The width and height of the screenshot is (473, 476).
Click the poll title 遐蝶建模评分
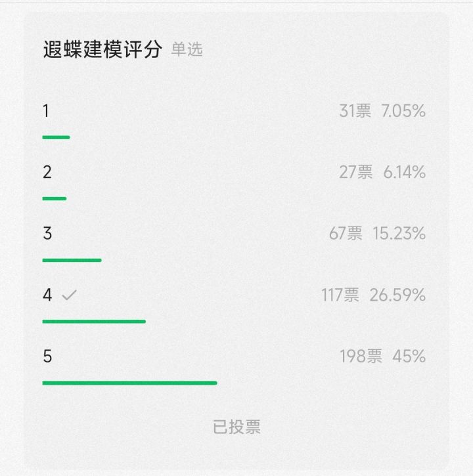102,50
